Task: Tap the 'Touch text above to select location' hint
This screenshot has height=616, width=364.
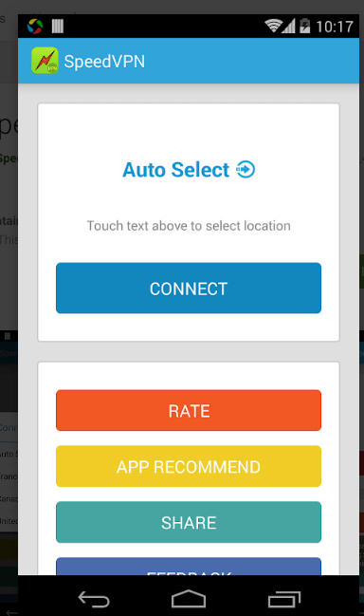Action: [x=189, y=226]
